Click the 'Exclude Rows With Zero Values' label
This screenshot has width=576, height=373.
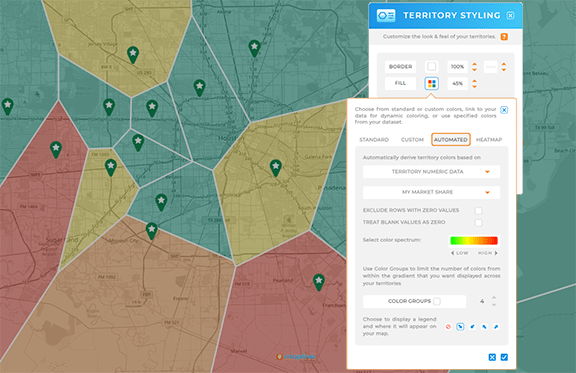(411, 210)
